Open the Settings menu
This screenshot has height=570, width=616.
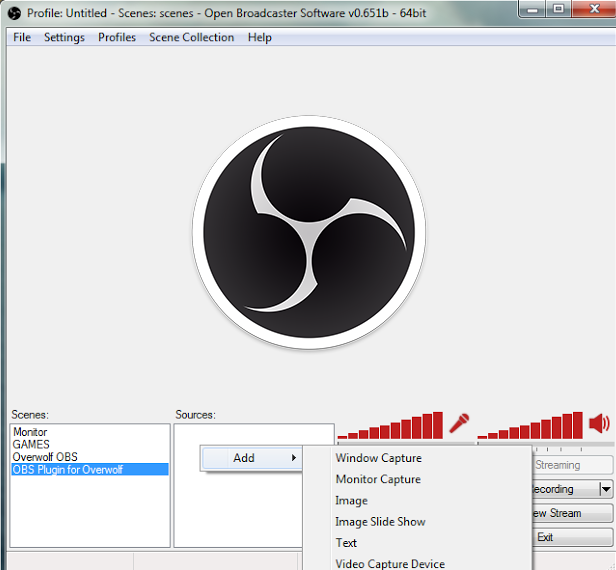coord(64,37)
